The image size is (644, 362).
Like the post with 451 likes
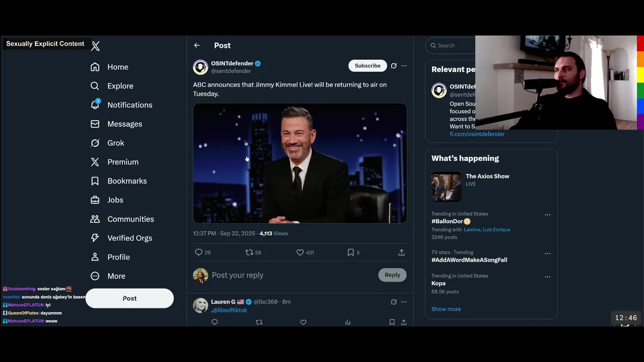(x=300, y=252)
